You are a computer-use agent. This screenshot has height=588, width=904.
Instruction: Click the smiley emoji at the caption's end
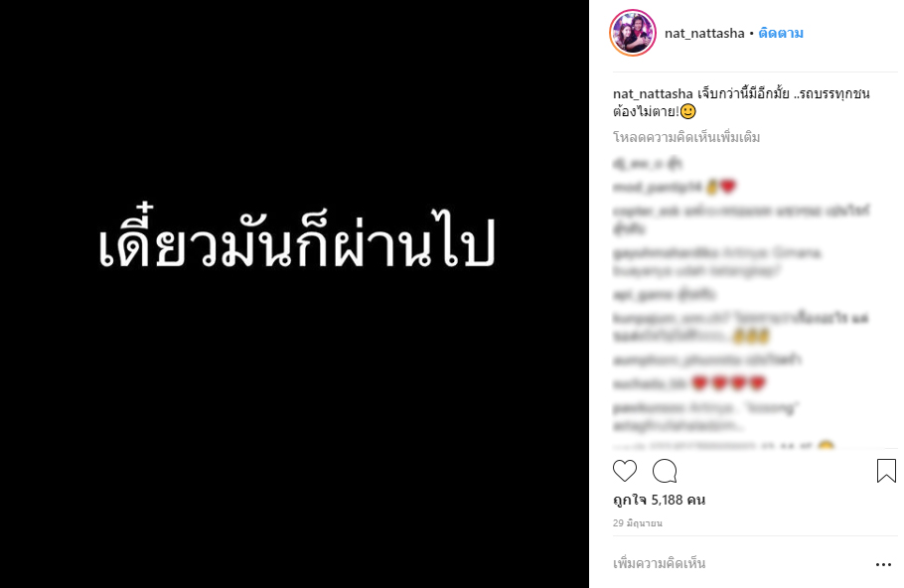(688, 112)
